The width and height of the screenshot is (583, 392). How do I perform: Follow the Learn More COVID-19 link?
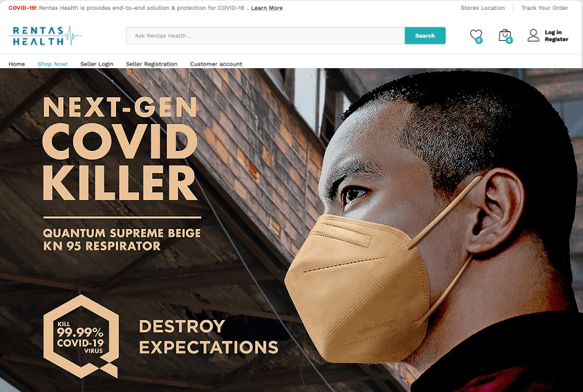[267, 8]
